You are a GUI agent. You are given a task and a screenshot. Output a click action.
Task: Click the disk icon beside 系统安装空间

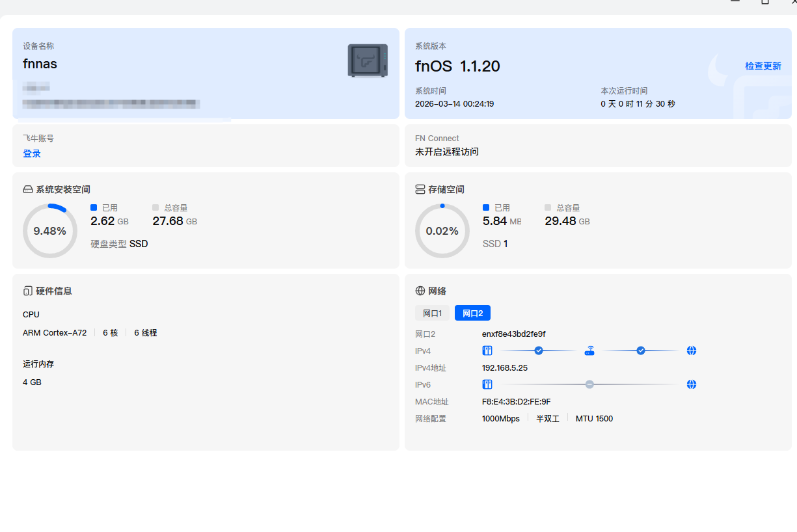click(27, 189)
